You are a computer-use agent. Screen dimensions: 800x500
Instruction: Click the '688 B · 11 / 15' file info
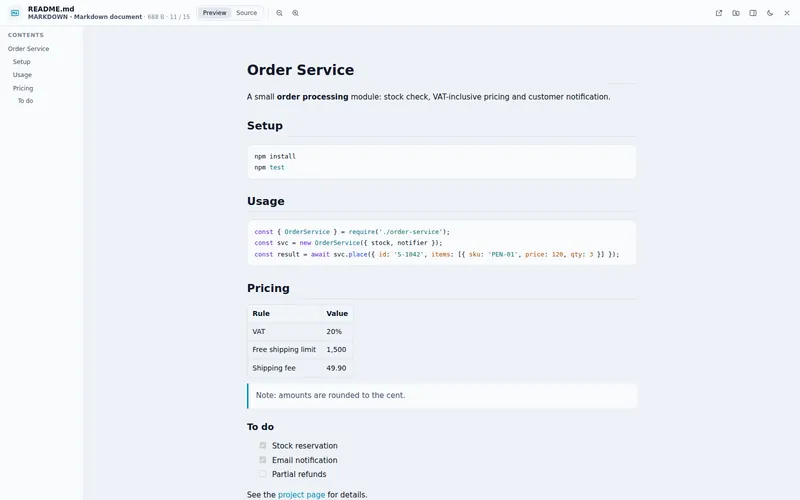(x=168, y=17)
